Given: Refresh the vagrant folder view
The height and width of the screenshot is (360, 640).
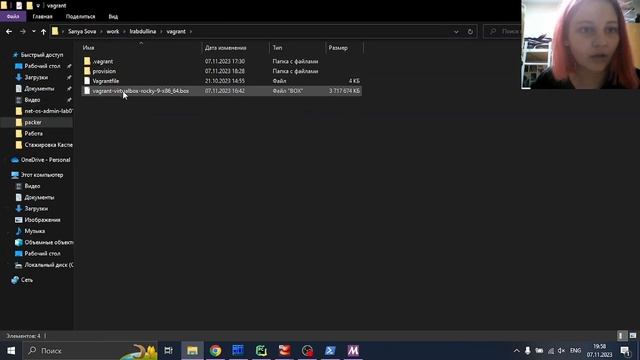Looking at the screenshot, I should (x=470, y=31).
